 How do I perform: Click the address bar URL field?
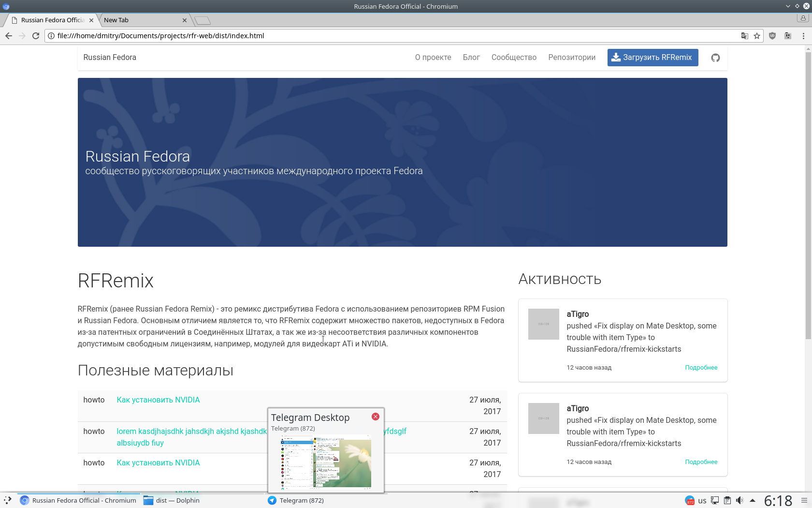pyautogui.click(x=396, y=36)
